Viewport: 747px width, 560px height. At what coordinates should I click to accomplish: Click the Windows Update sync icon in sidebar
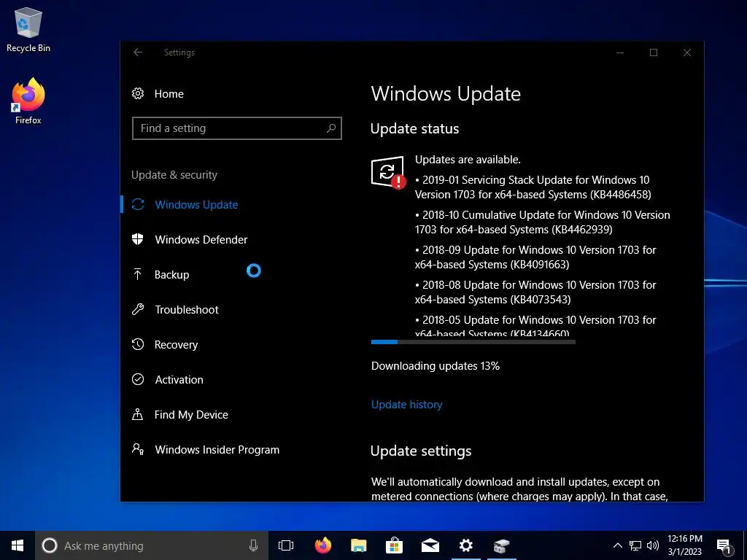(138, 204)
